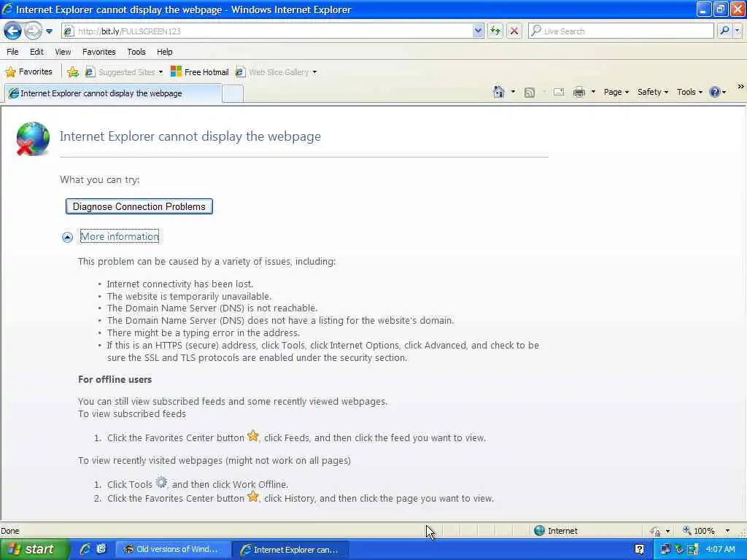
Task: Click the Windows Start button
Action: [34, 550]
